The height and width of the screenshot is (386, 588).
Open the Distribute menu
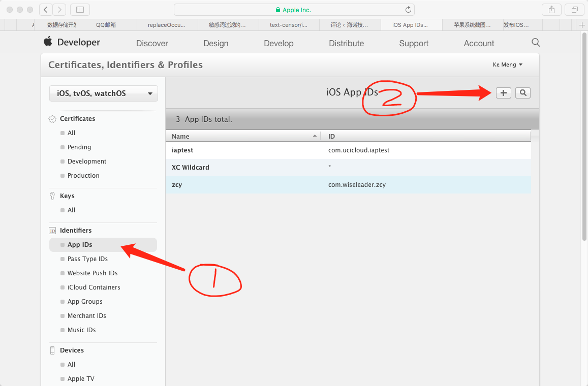point(346,44)
